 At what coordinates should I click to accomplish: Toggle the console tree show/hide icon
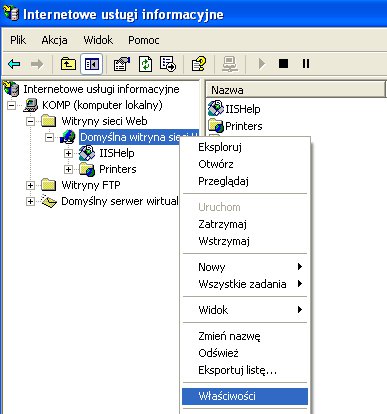pos(91,64)
